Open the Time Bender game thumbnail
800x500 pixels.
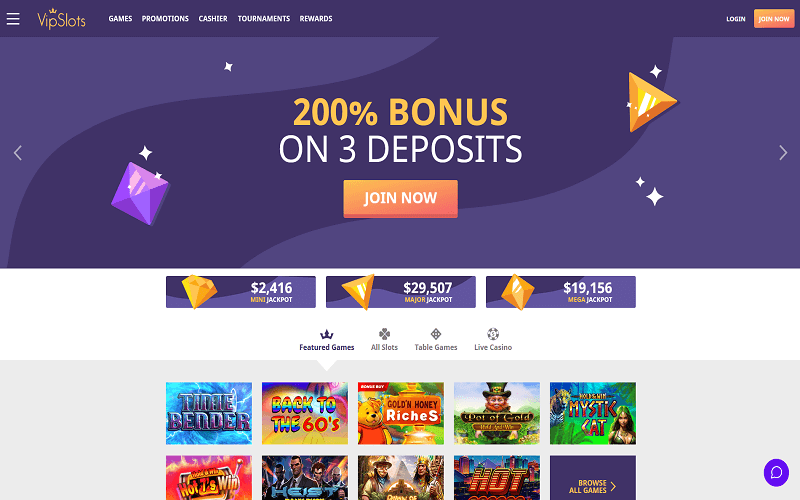pyautogui.click(x=209, y=413)
